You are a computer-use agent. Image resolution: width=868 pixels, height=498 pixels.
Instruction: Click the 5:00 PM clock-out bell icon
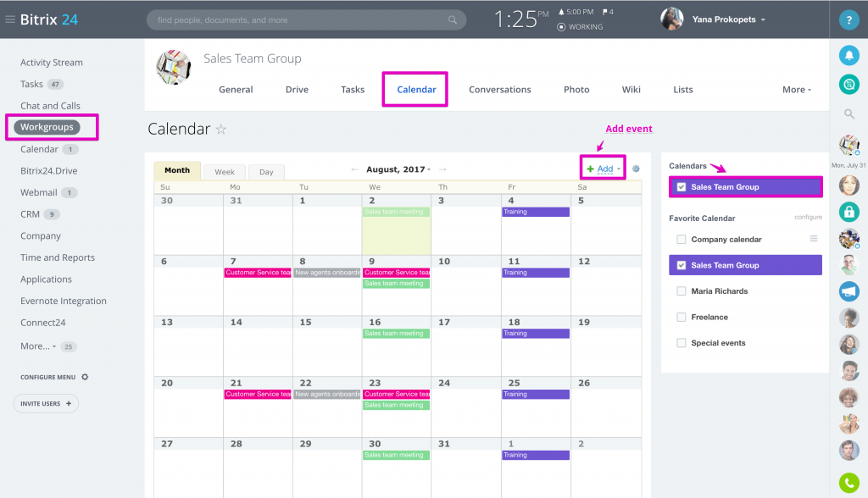[x=561, y=12]
